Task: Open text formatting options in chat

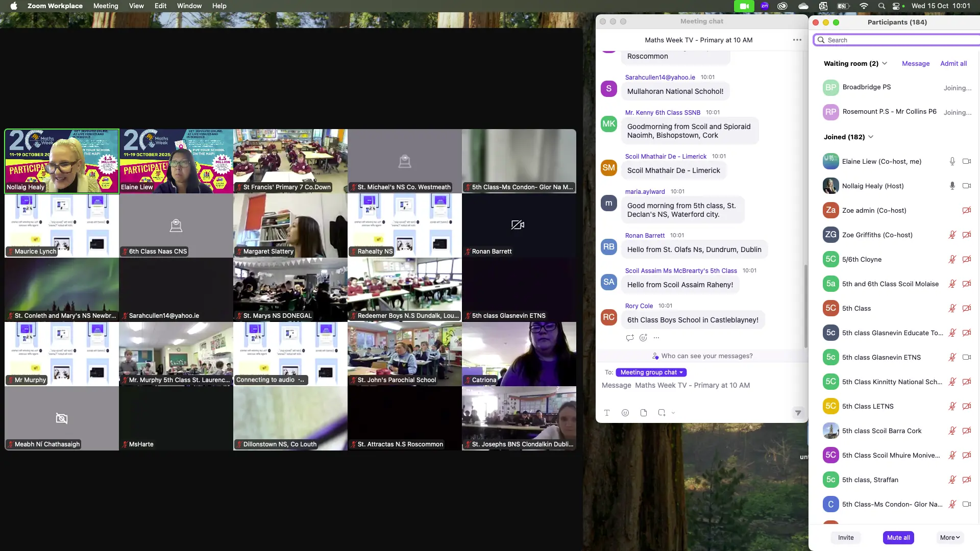Action: click(607, 413)
